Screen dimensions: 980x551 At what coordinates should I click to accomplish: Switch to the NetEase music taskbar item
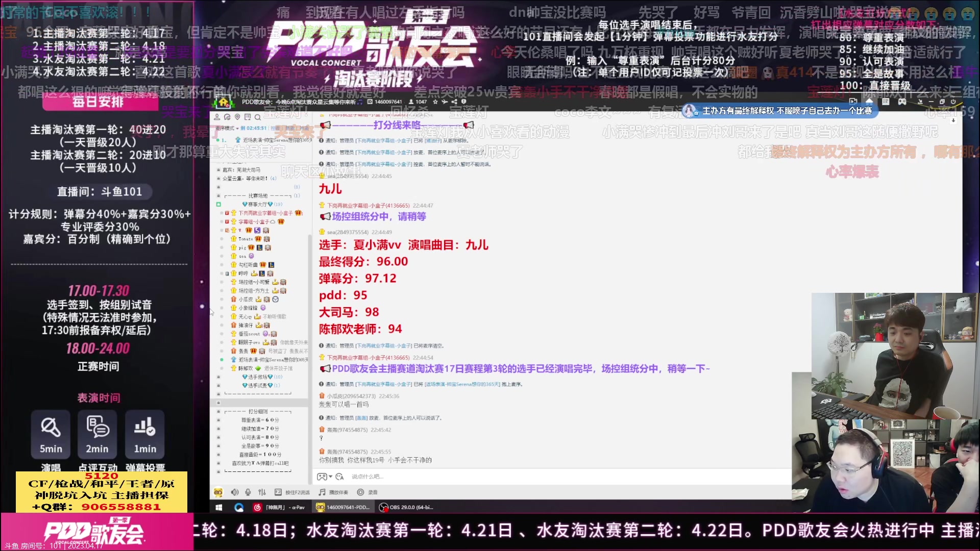pos(279,507)
